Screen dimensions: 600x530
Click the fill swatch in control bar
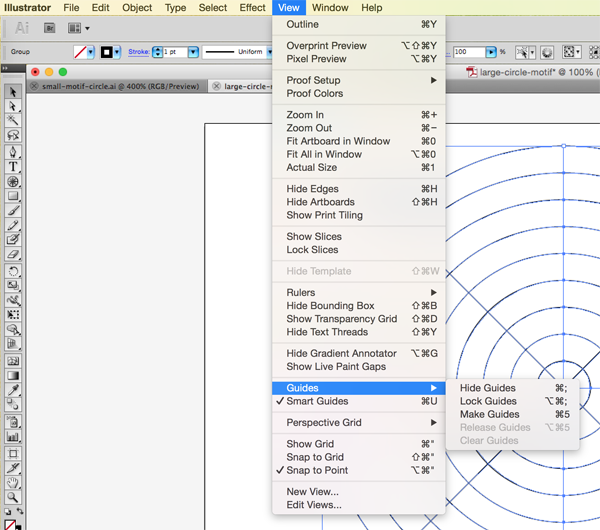click(x=80, y=52)
